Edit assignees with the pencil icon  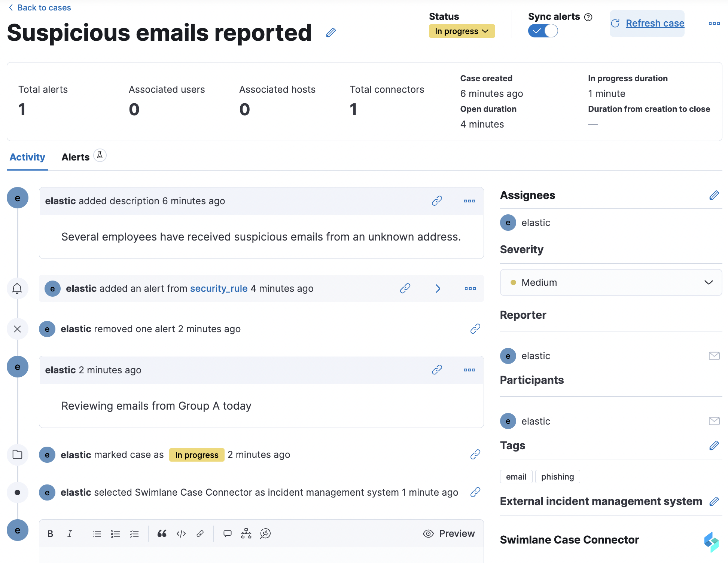tap(714, 195)
